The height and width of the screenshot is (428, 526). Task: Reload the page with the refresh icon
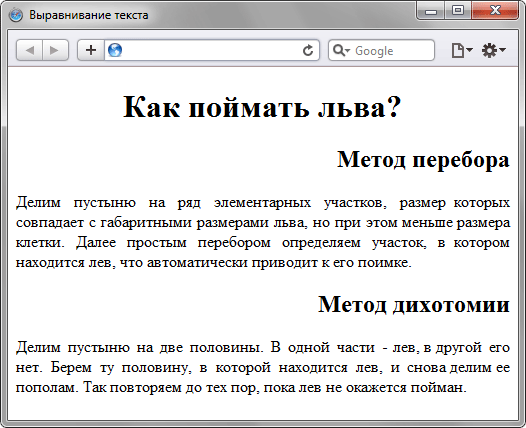pyautogui.click(x=308, y=51)
